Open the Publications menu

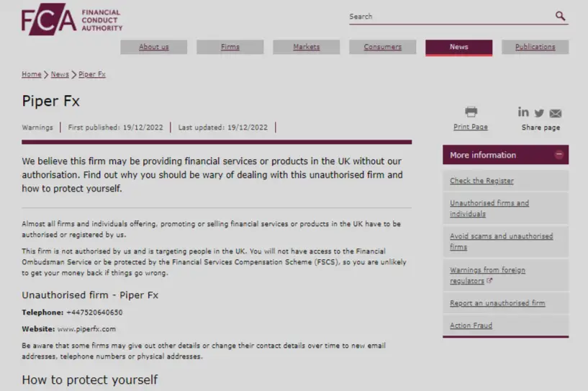pos(535,47)
